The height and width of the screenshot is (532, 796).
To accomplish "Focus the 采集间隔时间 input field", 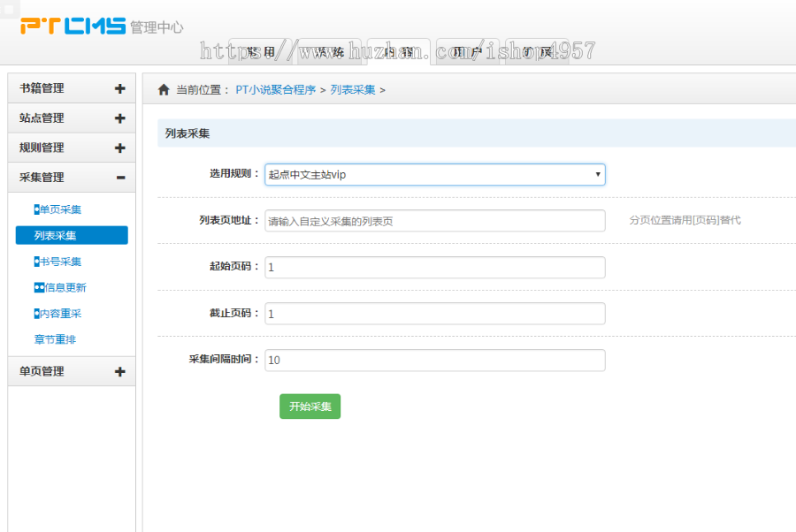I will [x=435, y=360].
